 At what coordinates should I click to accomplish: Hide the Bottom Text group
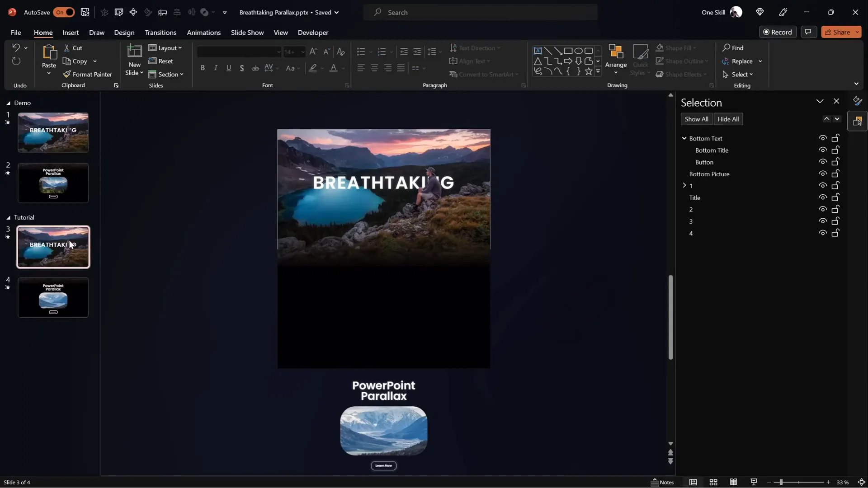[822, 138]
